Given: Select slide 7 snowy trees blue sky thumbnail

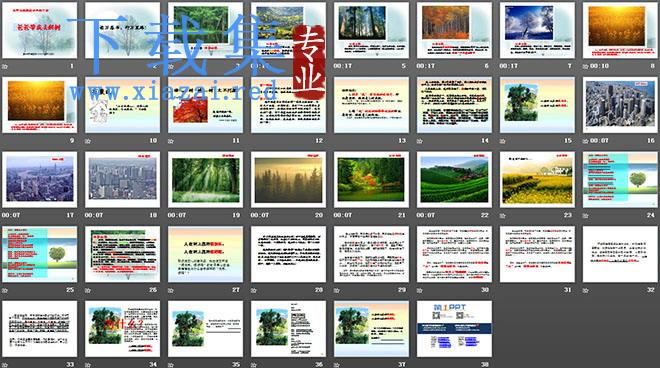Looking at the screenshot, I should pyautogui.click(x=537, y=30).
